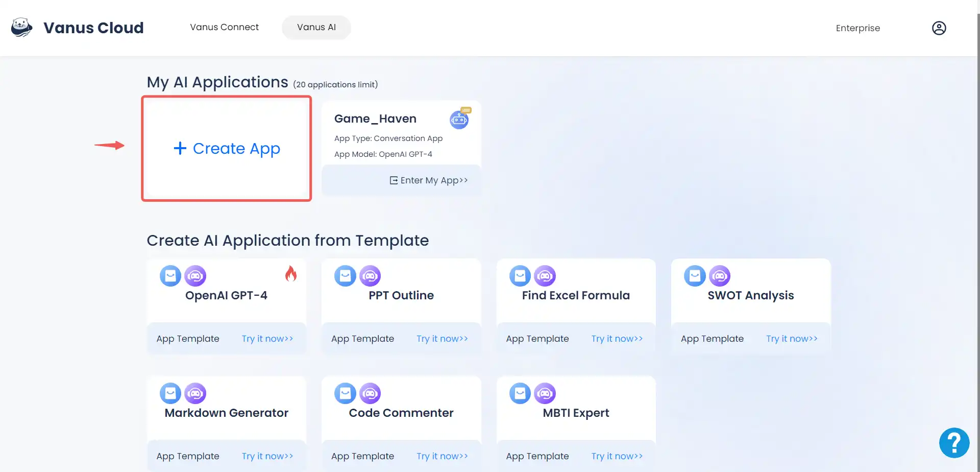Click the blue mail icon on Code Commenter card
980x472 pixels.
(x=345, y=393)
